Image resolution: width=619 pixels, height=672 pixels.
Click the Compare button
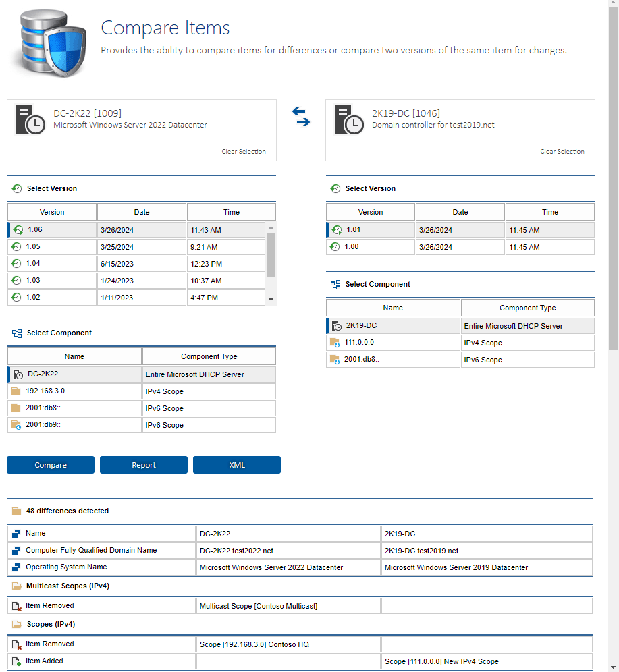[x=51, y=465]
